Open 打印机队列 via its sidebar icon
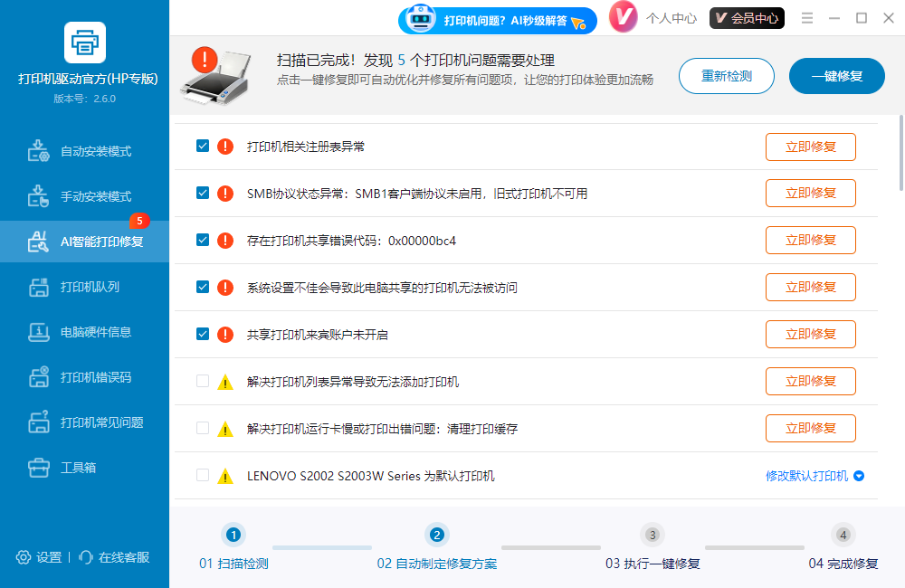The image size is (905, 588). click(38, 287)
